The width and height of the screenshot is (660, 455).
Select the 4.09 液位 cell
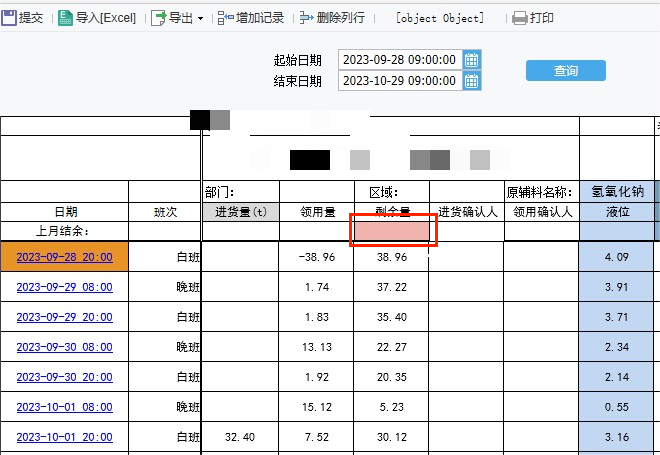[x=617, y=257]
